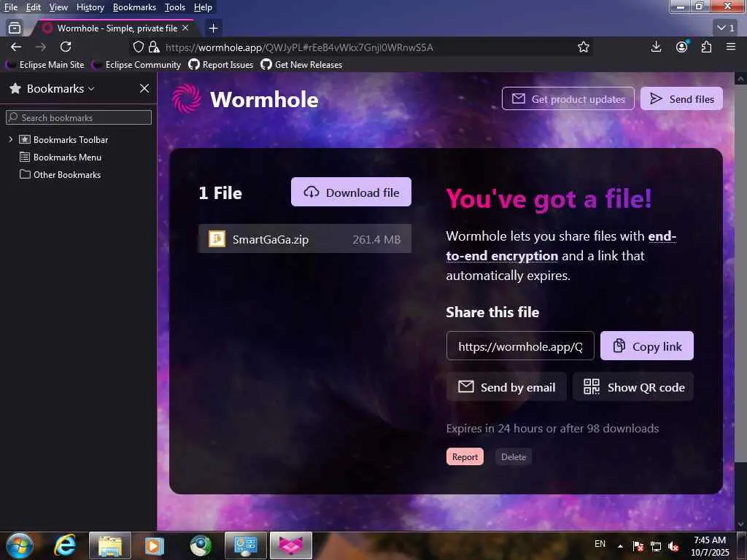
Task: Click the Download file button
Action: click(351, 192)
